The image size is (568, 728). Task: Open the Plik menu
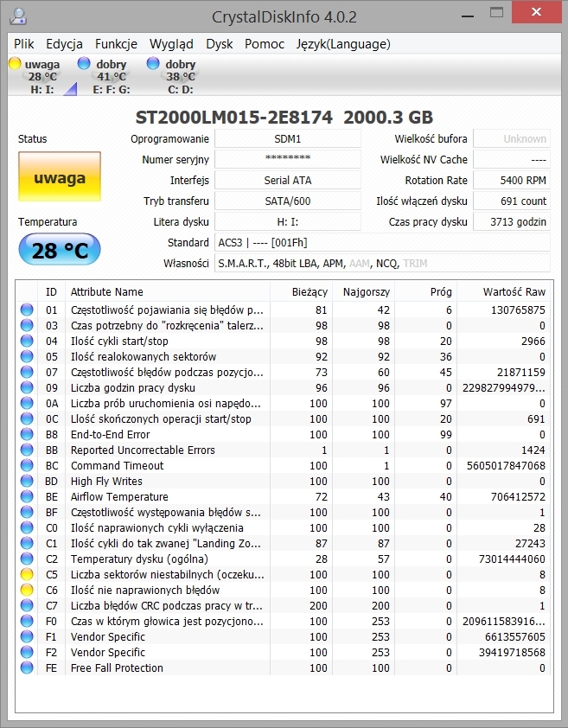point(23,44)
